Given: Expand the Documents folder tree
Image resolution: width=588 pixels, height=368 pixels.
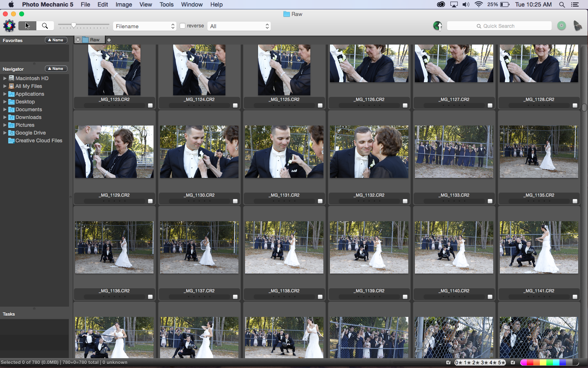Looking at the screenshot, I should pos(5,110).
